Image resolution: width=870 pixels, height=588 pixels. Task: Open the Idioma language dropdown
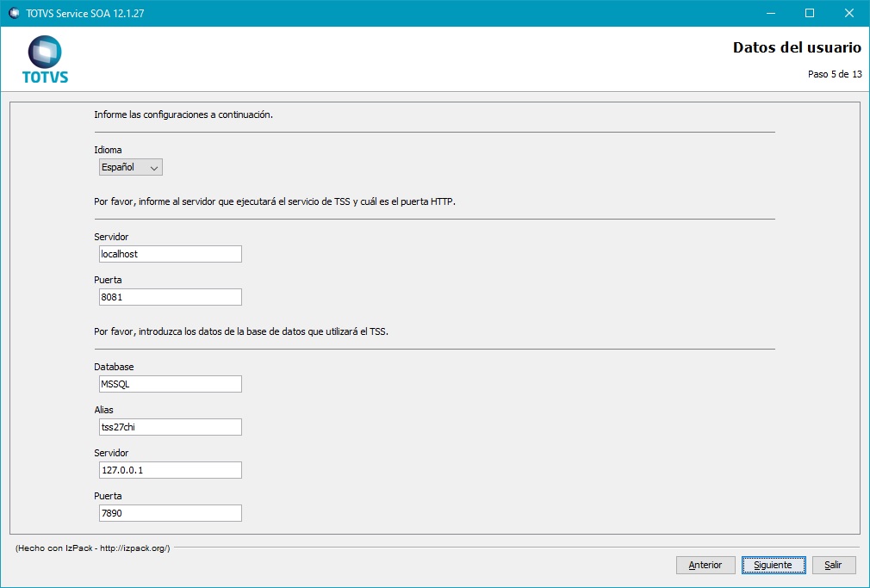[130, 167]
